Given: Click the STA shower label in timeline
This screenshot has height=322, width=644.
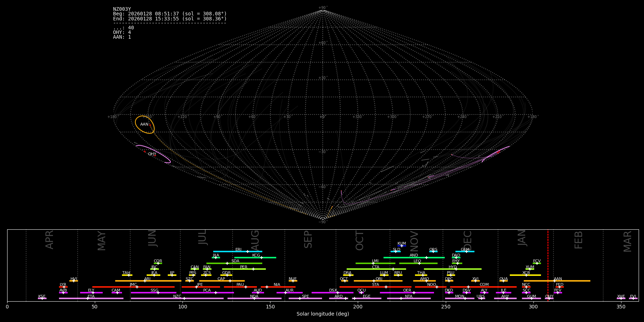Looking at the screenshot, I should [375, 285].
